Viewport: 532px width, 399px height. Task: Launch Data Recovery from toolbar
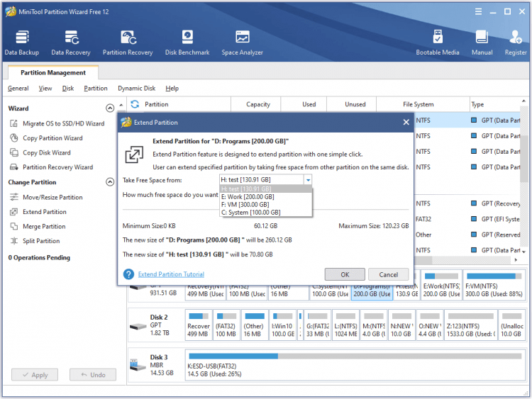71,43
